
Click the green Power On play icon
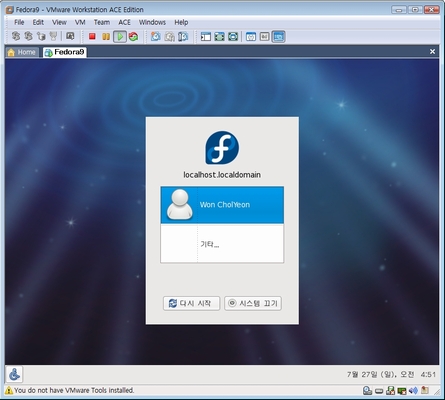coord(120,36)
